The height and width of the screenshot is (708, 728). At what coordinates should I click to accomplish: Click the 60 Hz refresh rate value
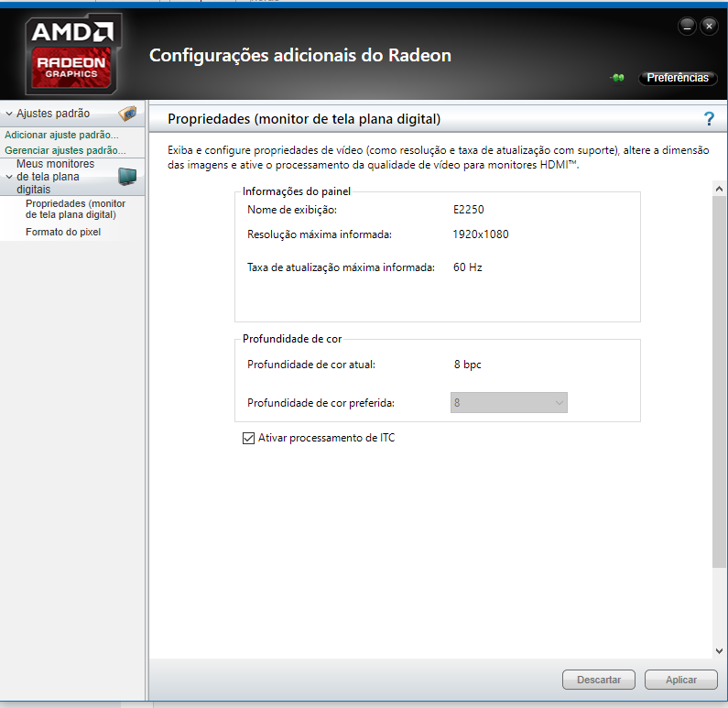point(468,267)
